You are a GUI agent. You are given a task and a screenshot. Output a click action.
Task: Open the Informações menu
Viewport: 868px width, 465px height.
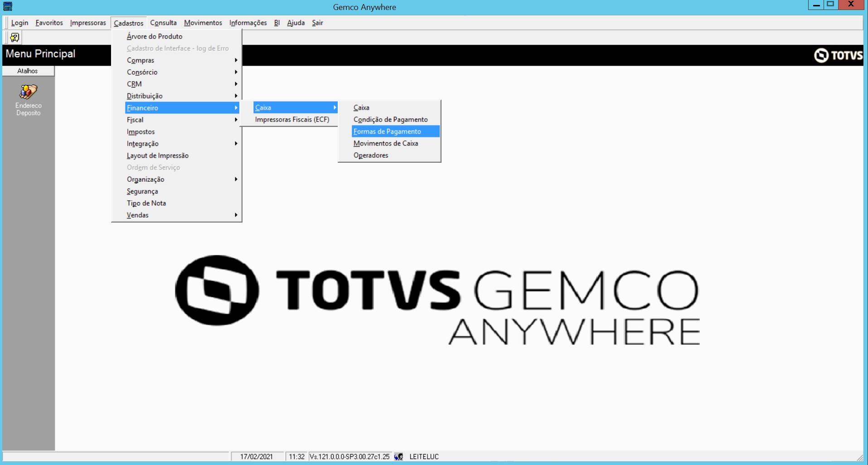248,23
